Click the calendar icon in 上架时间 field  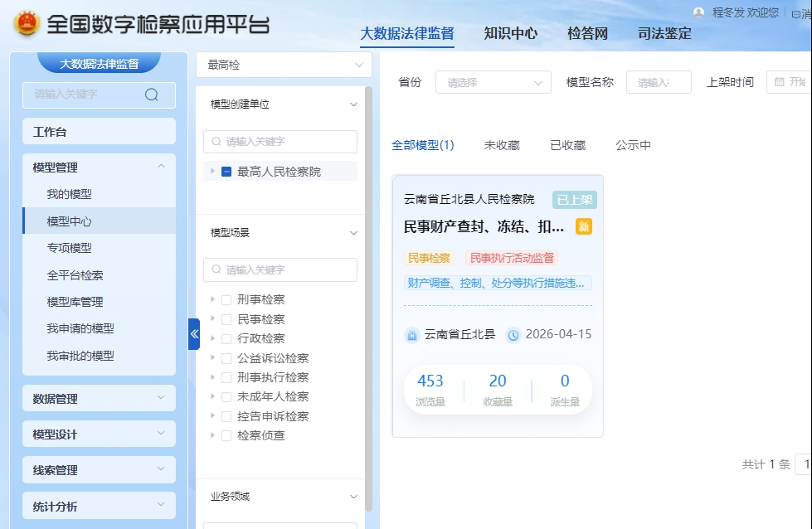(x=780, y=82)
